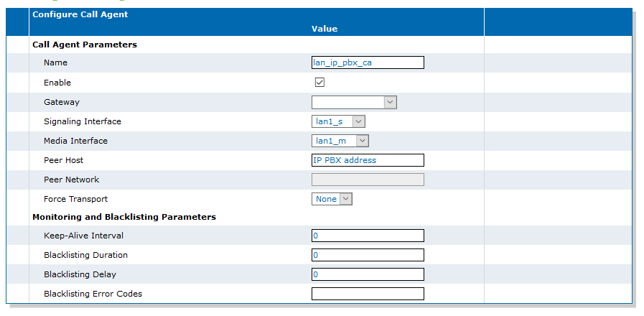Focus the Keep-Alive Interval input

point(368,236)
